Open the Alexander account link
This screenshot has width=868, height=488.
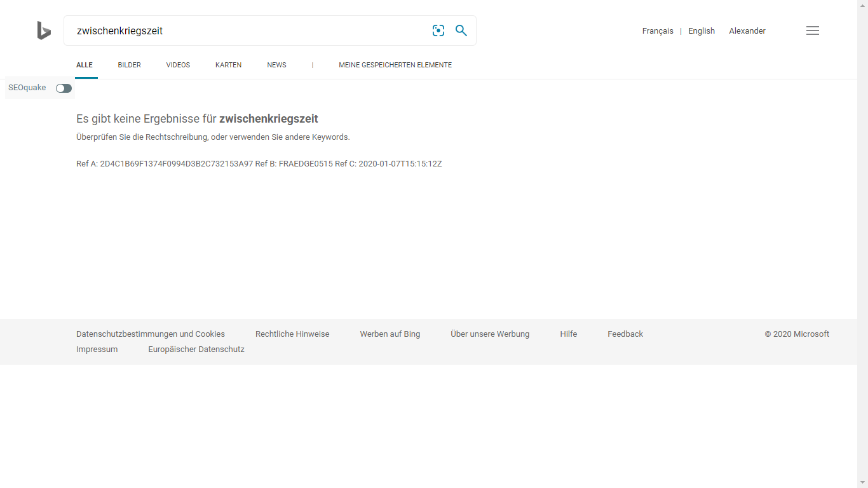click(747, 31)
